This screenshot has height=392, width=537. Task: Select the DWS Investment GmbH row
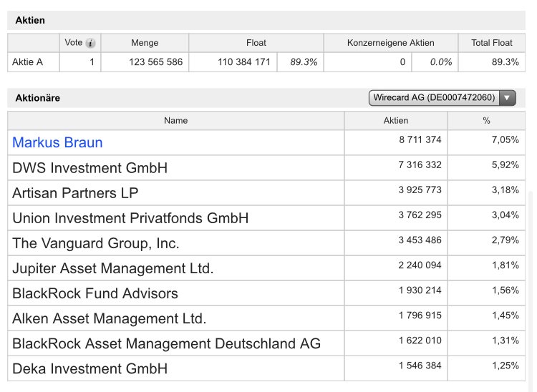(x=89, y=168)
